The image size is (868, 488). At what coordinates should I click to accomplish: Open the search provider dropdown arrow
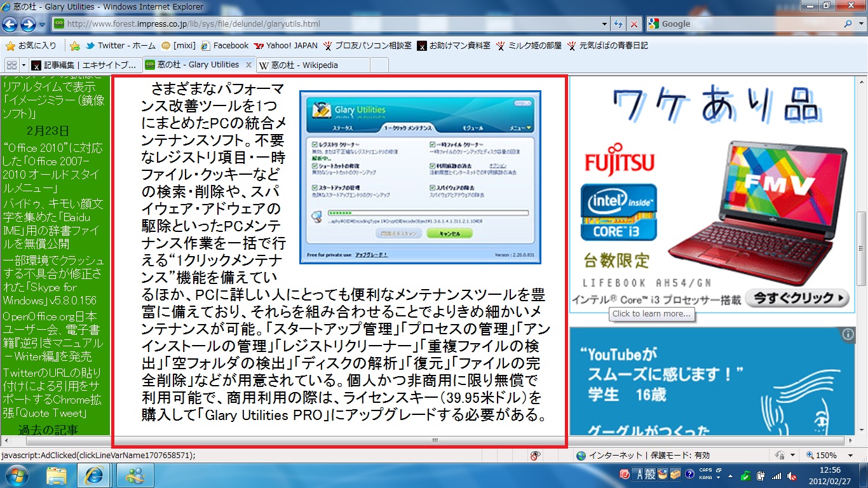tap(860, 24)
